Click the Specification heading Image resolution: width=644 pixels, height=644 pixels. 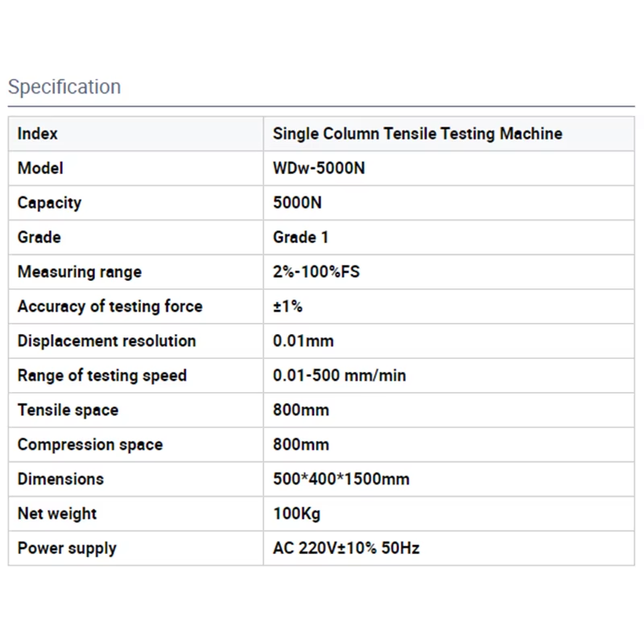(64, 87)
